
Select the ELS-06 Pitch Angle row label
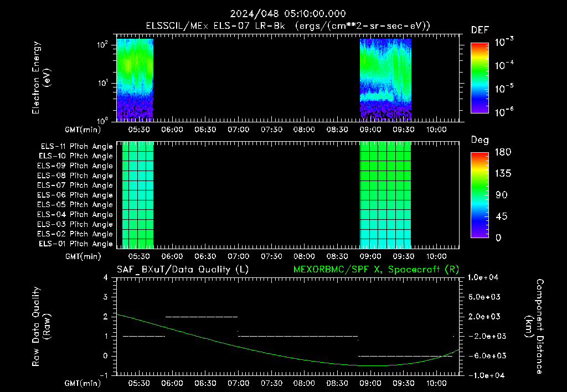75,195
